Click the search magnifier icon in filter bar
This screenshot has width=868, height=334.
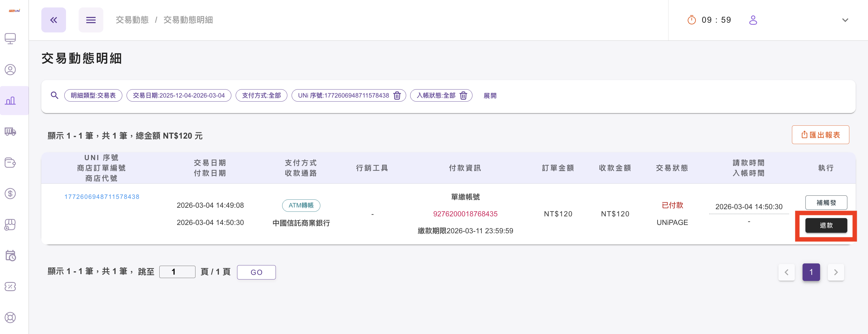point(54,95)
